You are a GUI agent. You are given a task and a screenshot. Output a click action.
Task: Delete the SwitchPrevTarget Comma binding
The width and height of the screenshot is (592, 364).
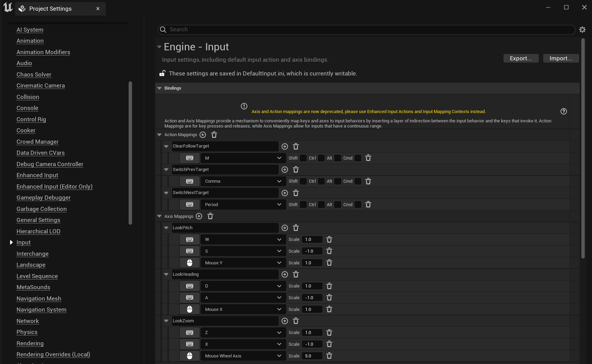click(x=368, y=181)
